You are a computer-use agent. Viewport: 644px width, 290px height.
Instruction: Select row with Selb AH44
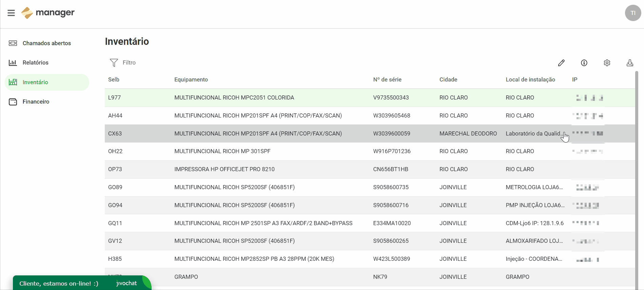[370, 116]
